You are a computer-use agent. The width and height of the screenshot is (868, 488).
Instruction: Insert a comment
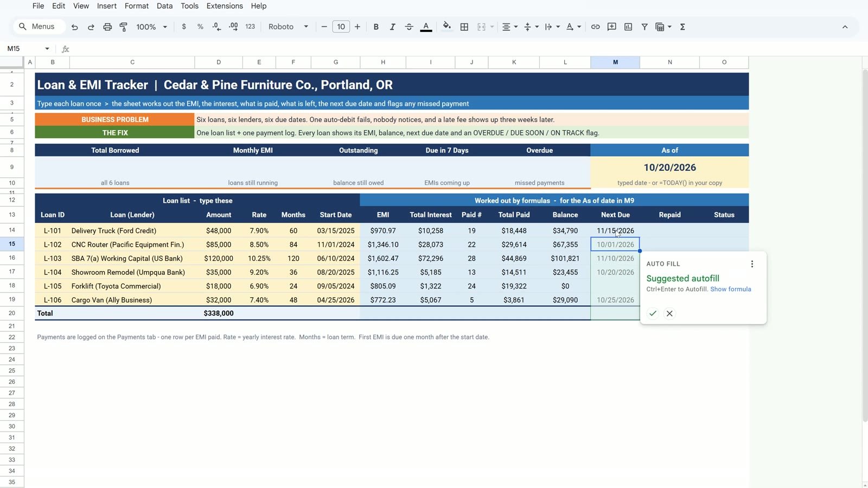[612, 27]
